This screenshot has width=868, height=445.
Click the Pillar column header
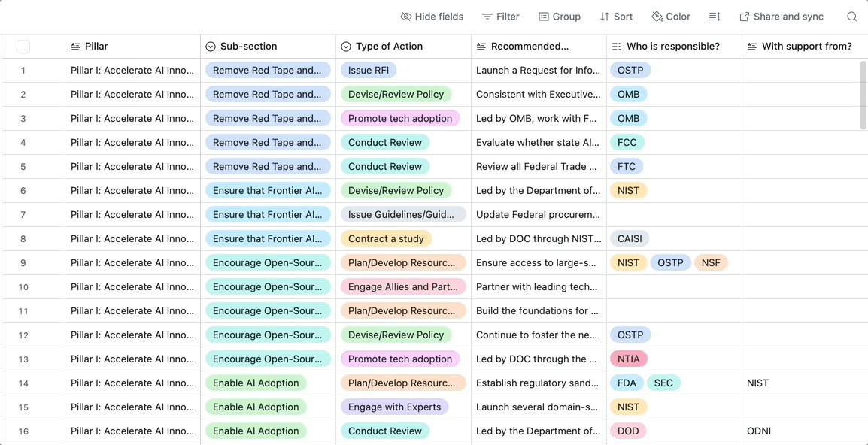[x=133, y=47]
